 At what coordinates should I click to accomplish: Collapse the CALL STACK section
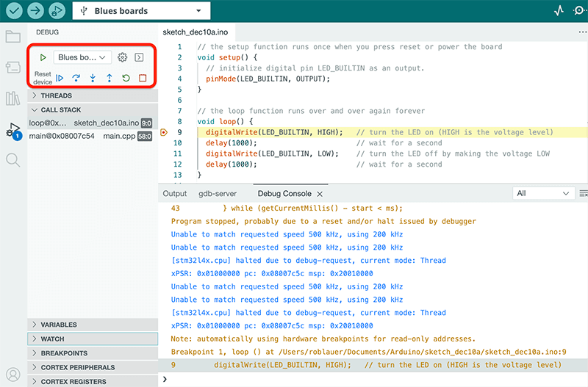coord(93,109)
